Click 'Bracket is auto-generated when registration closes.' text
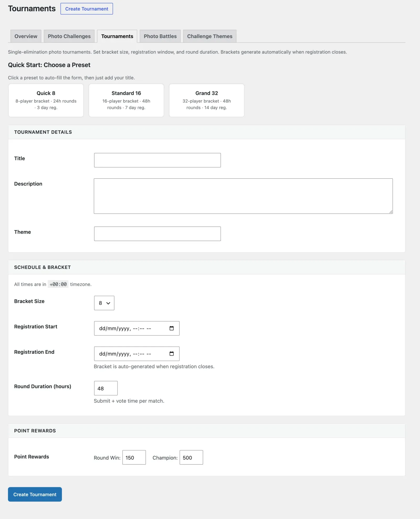 click(154, 366)
